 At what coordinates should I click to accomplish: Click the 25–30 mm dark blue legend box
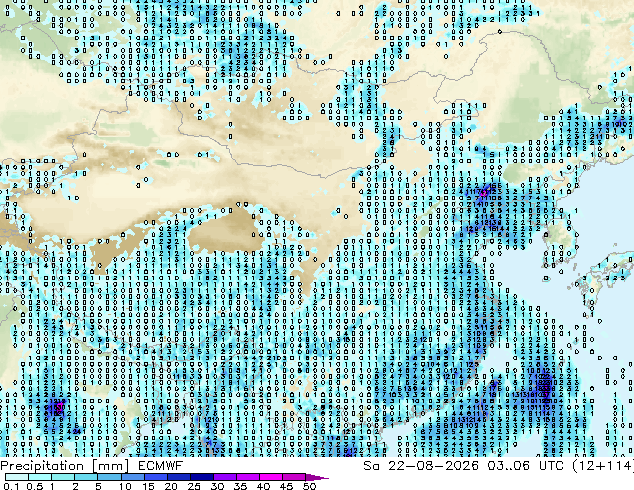pyautogui.click(x=202, y=477)
